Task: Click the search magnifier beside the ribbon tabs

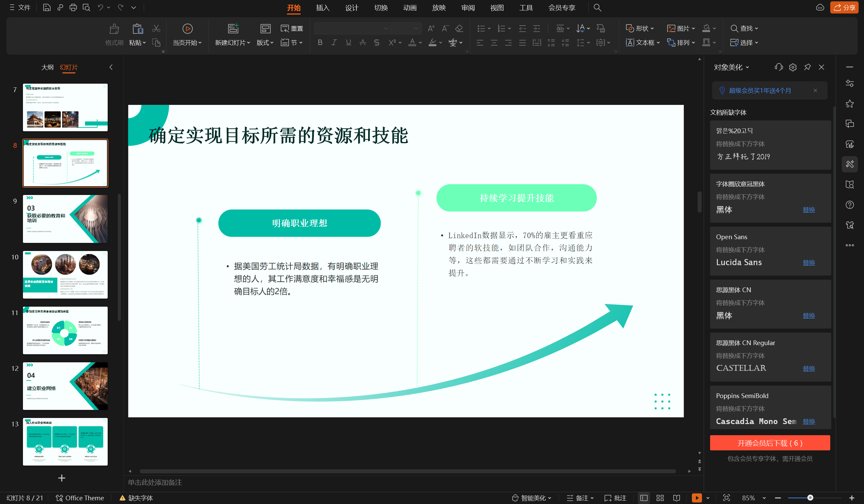Action: click(x=597, y=7)
